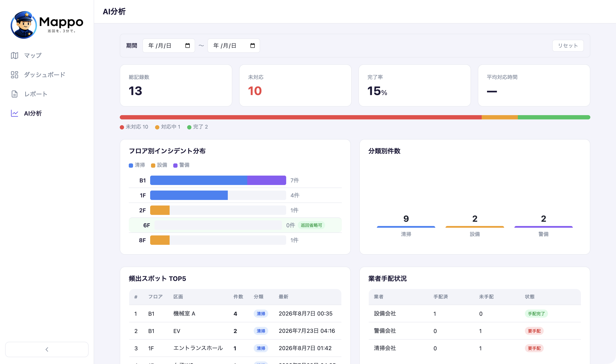Open the start date calendar picker icon
The width and height of the screenshot is (616, 364).
coord(188,46)
